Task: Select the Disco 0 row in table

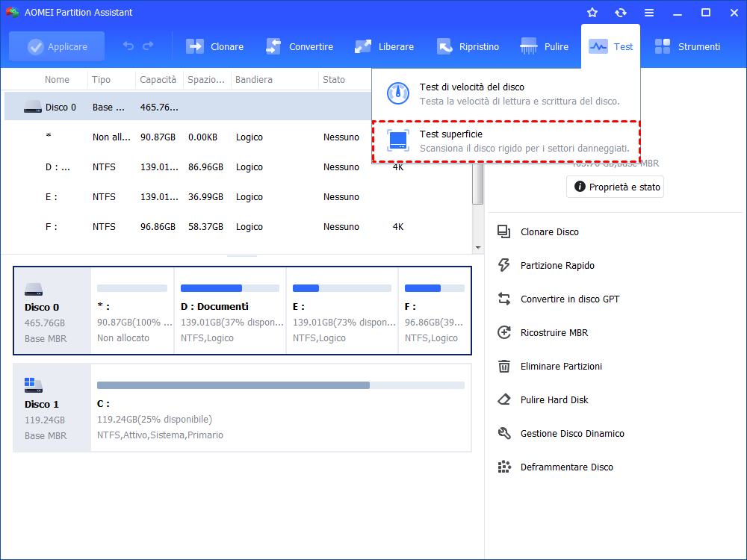Action: pos(187,107)
